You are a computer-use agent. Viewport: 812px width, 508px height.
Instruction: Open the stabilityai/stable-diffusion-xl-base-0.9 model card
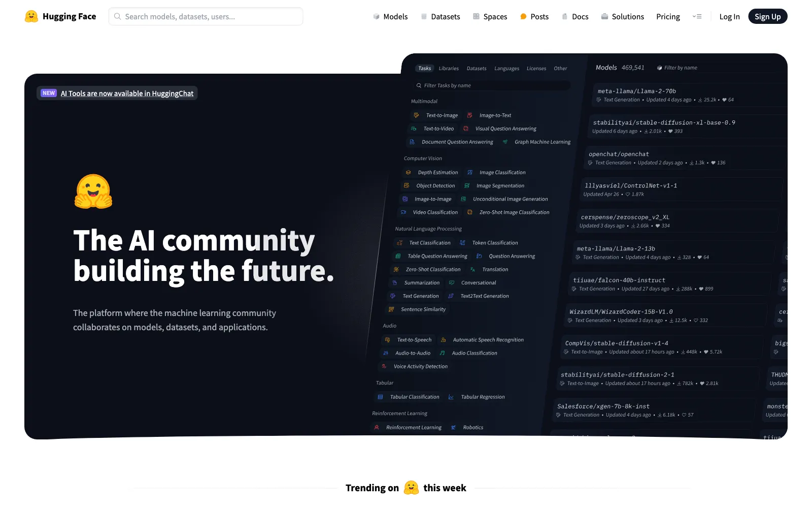click(688, 126)
